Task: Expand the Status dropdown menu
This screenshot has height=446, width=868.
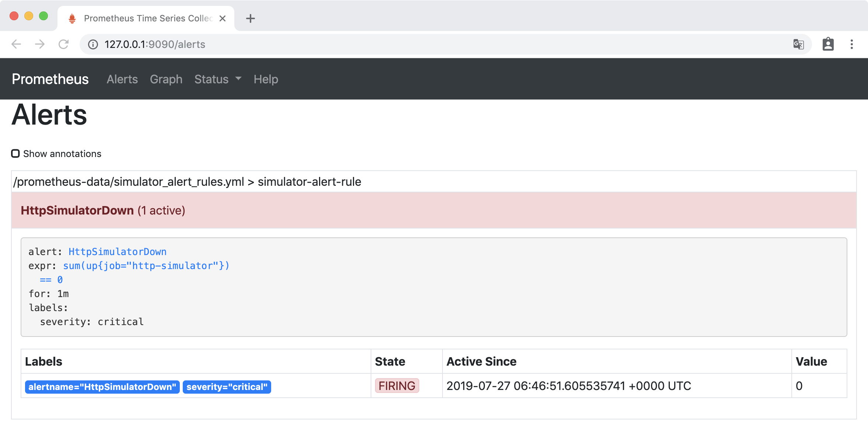Action: click(217, 79)
